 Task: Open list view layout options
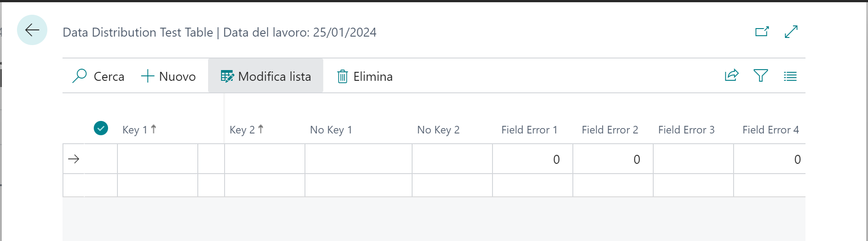coord(790,76)
